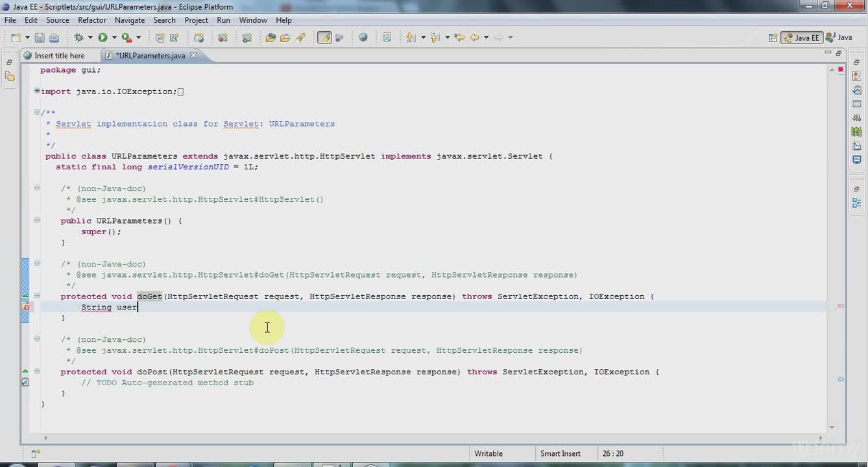This screenshot has width=868, height=467.
Task: Open the Next Annotation dropdown arrow
Action: (423, 38)
